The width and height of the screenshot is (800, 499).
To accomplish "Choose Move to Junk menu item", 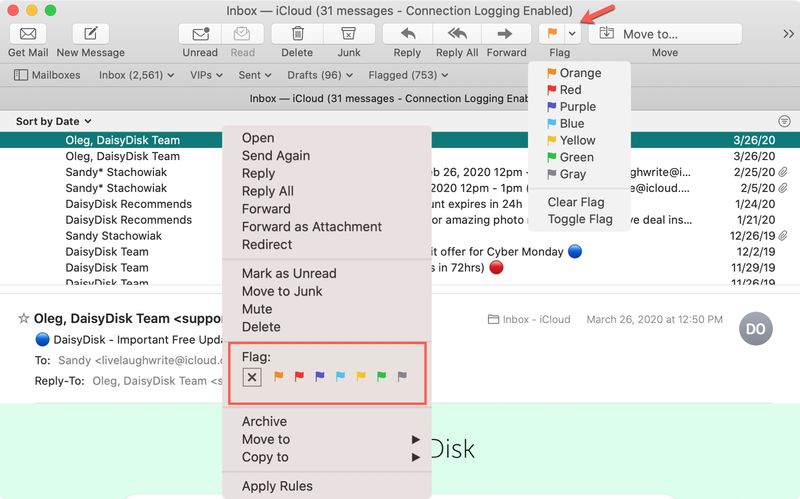I will click(x=327, y=291).
